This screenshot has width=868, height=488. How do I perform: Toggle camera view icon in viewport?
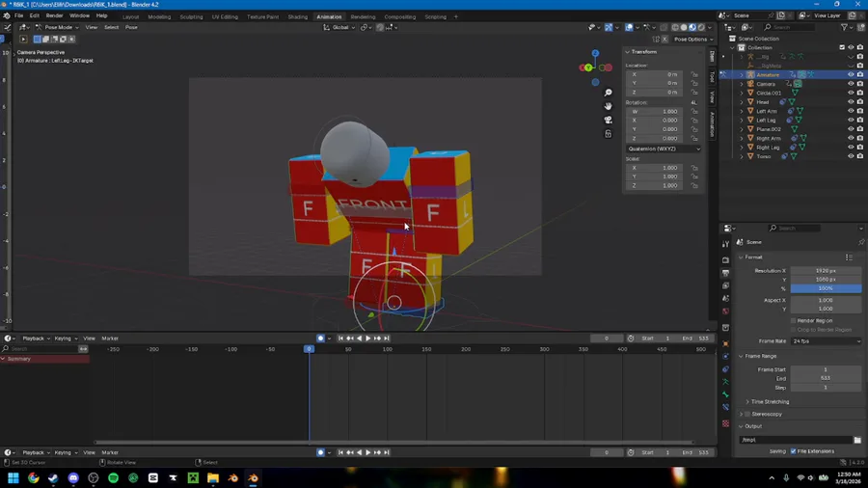(x=608, y=120)
